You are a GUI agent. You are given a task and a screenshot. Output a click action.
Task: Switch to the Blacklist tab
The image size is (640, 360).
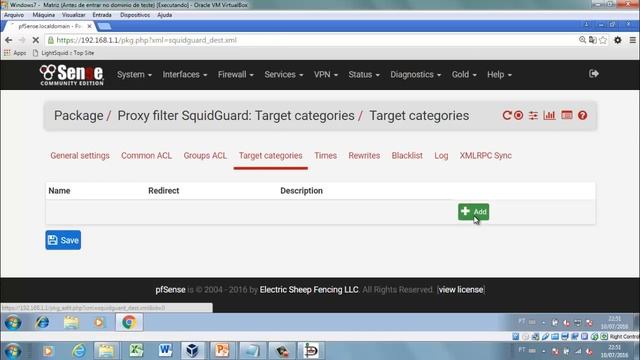407,156
